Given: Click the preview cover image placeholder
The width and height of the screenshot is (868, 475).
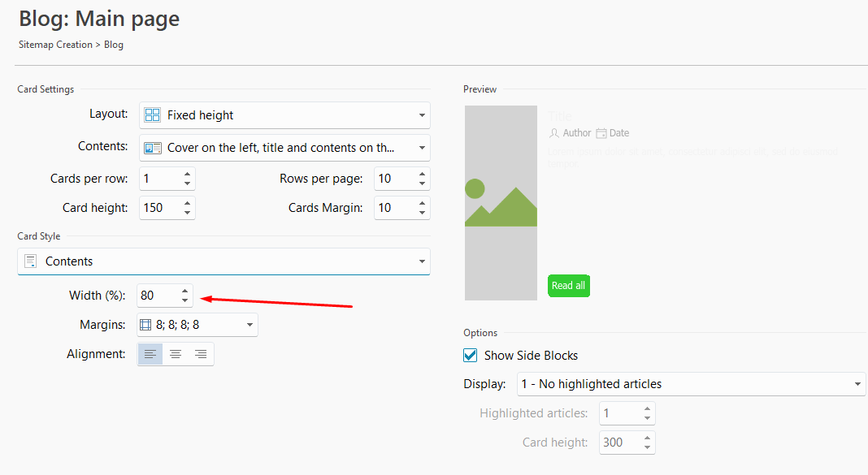Looking at the screenshot, I should click(501, 203).
